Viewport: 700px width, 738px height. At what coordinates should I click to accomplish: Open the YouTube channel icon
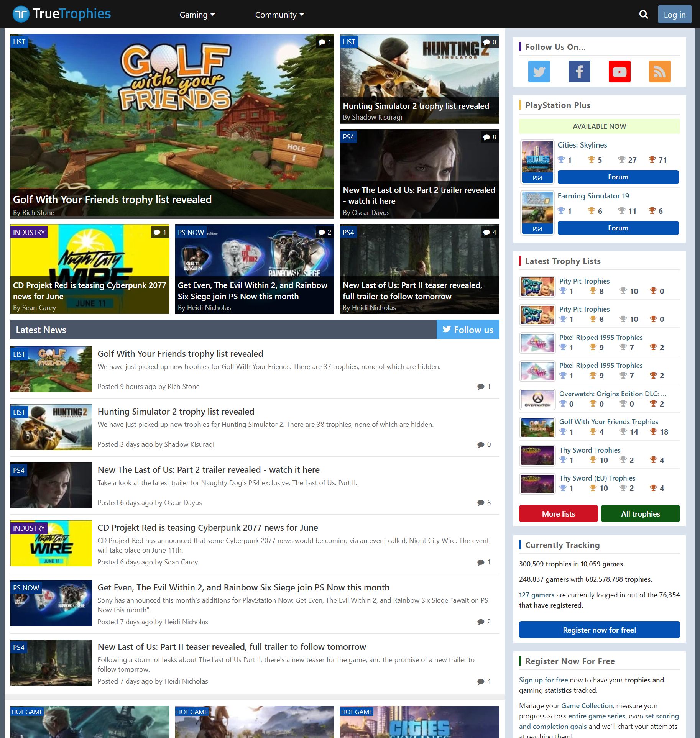(x=619, y=71)
